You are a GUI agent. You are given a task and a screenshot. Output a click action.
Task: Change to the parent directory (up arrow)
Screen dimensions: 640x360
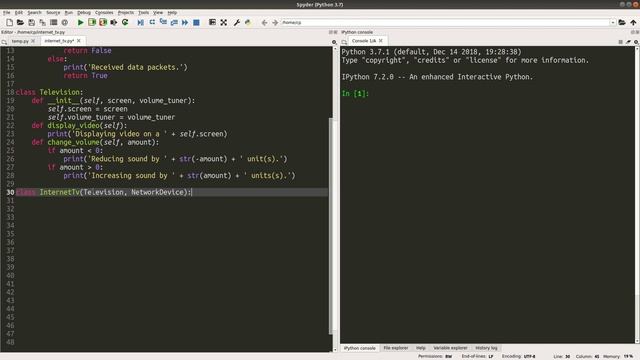pos(633,22)
